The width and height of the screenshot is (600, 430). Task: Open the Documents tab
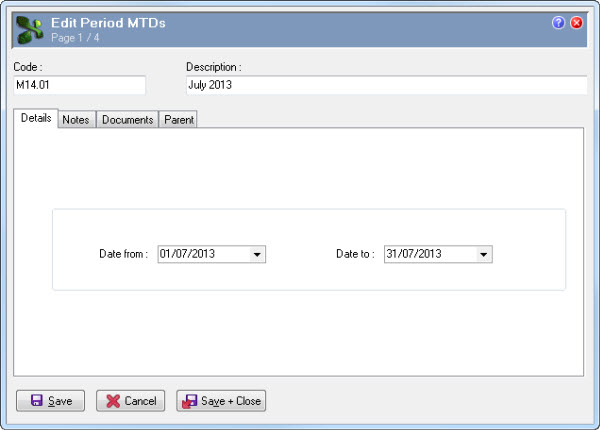click(127, 120)
